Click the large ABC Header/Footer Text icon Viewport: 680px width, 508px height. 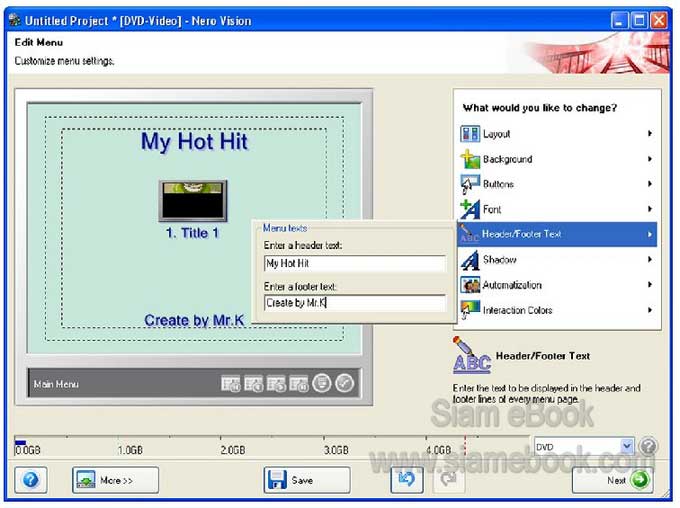(x=471, y=356)
